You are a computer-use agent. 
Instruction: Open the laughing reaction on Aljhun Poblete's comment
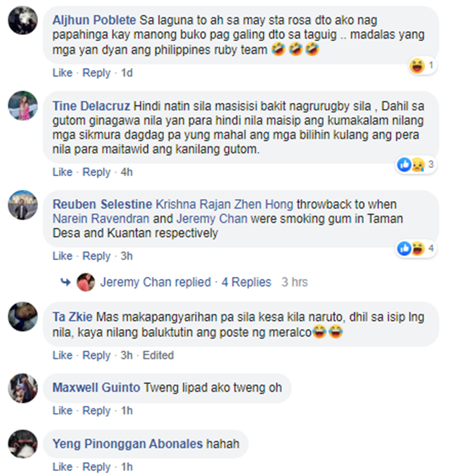tap(422, 65)
